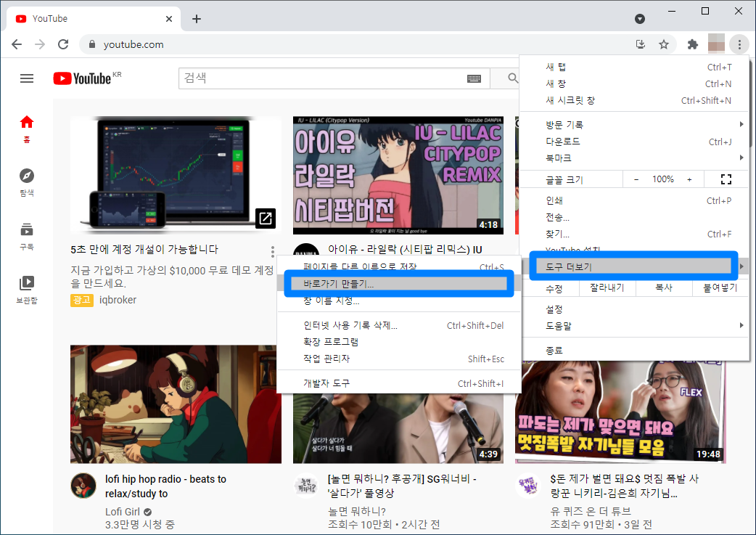Image resolution: width=756 pixels, height=535 pixels.
Task: Open the 19:48 유 퀴즈 video thumbnail
Action: point(620,412)
